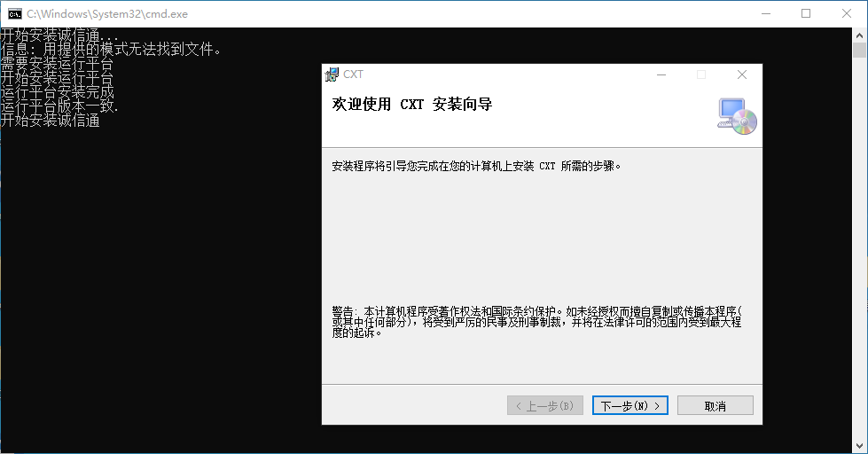Click the 安装程序将引导您完成 description text
This screenshot has width=868, height=454.
click(x=476, y=166)
